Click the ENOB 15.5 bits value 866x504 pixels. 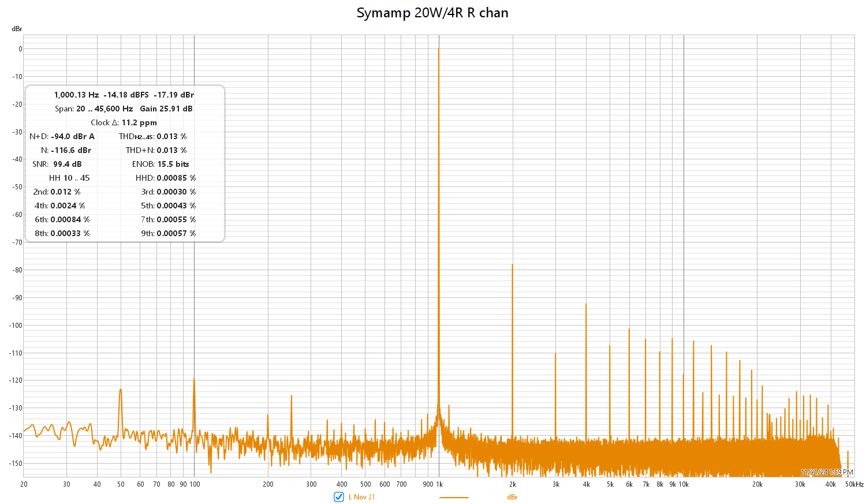tap(173, 164)
